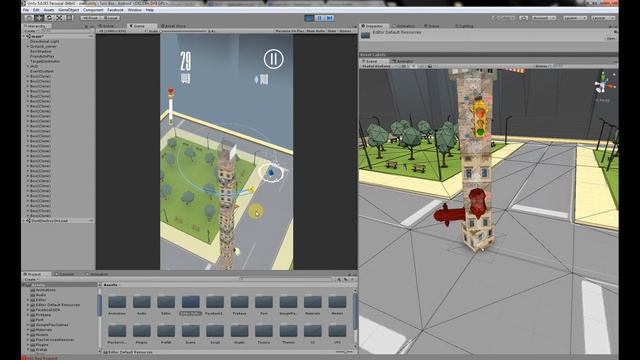Click the favorites star icon in Project
The height and width of the screenshot is (360, 640).
pyautogui.click(x=352, y=280)
